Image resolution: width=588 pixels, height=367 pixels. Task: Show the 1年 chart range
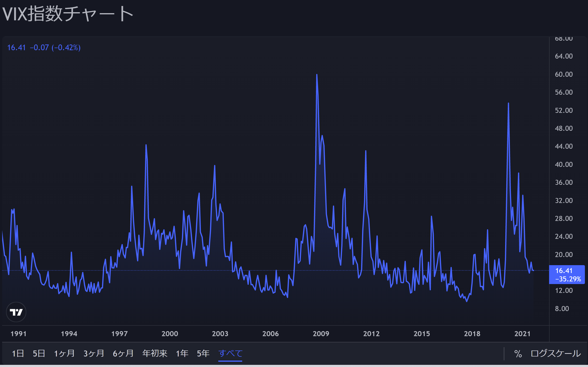point(182,353)
